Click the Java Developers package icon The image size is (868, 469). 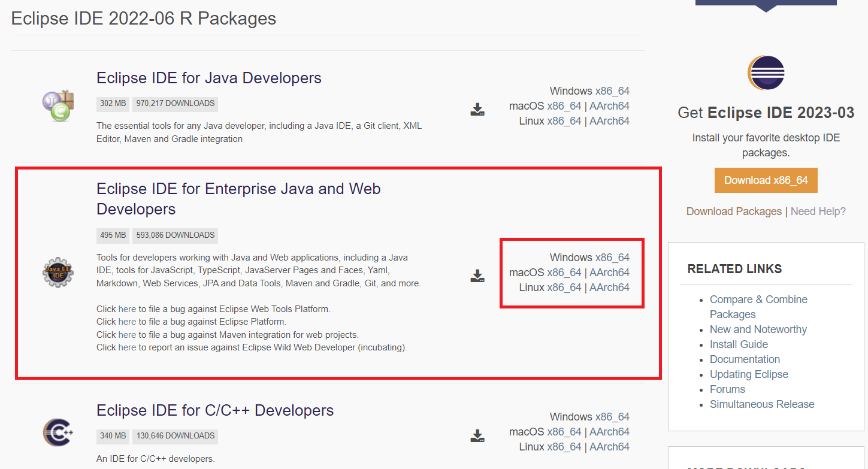pos(58,105)
